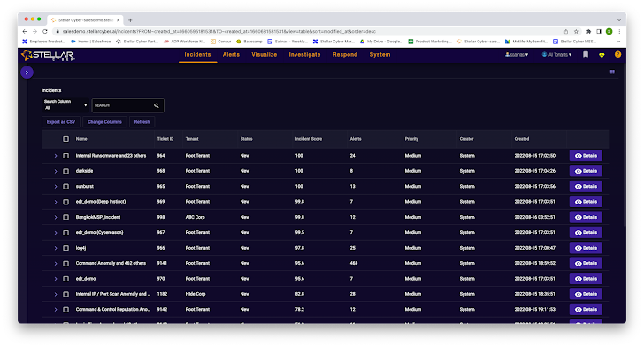
Task: View Details for Command & Control Reputation incident
Action: [586, 310]
